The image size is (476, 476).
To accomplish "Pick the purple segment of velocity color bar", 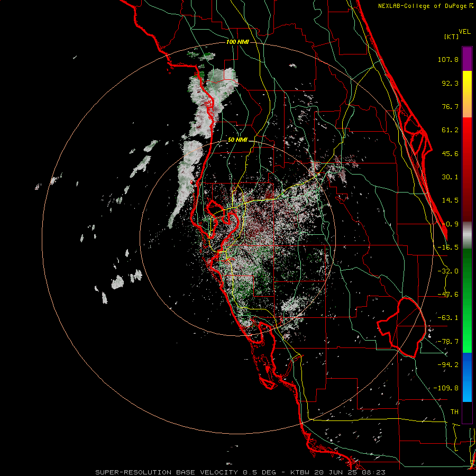I will point(467,59).
